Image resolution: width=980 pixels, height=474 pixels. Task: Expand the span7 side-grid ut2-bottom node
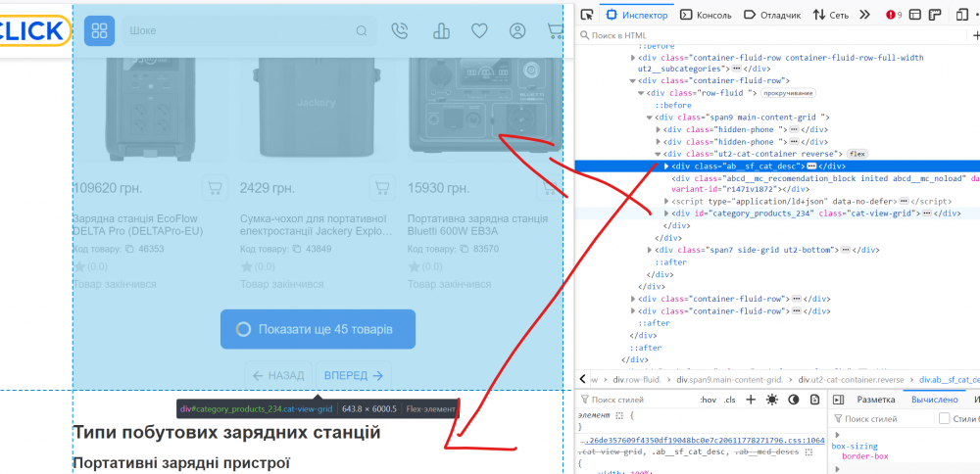click(649, 250)
